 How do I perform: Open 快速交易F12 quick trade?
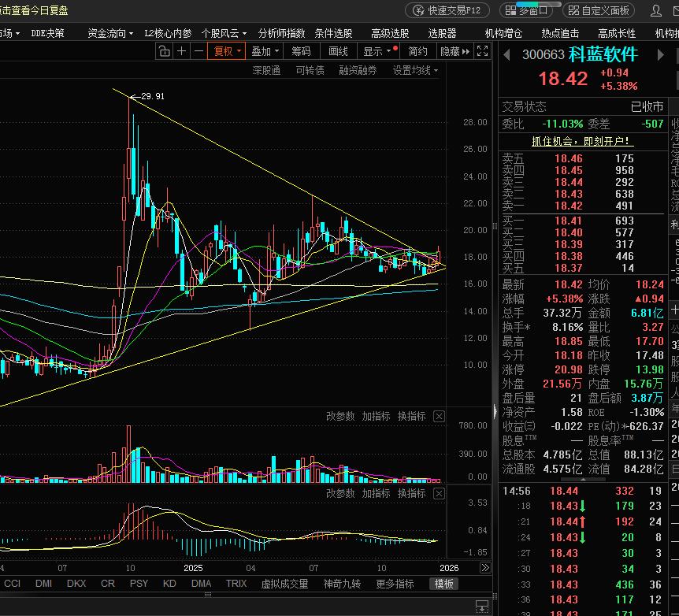pyautogui.click(x=447, y=10)
